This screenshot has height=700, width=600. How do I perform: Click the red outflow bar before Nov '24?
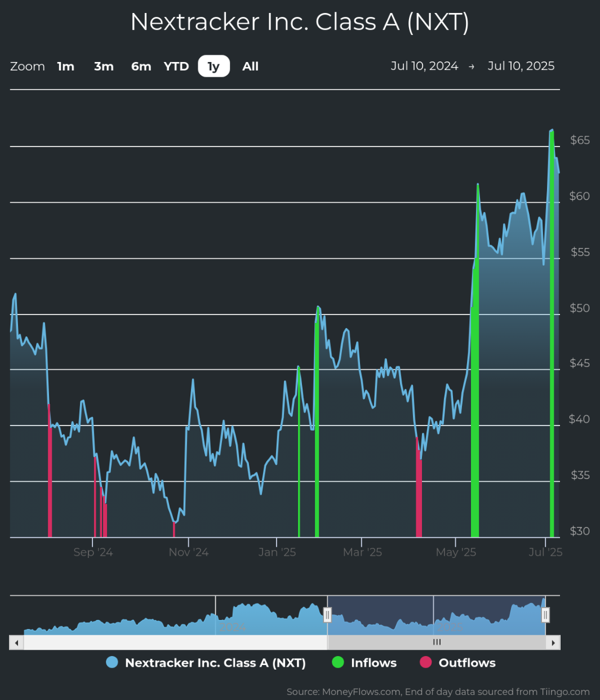pos(174,530)
